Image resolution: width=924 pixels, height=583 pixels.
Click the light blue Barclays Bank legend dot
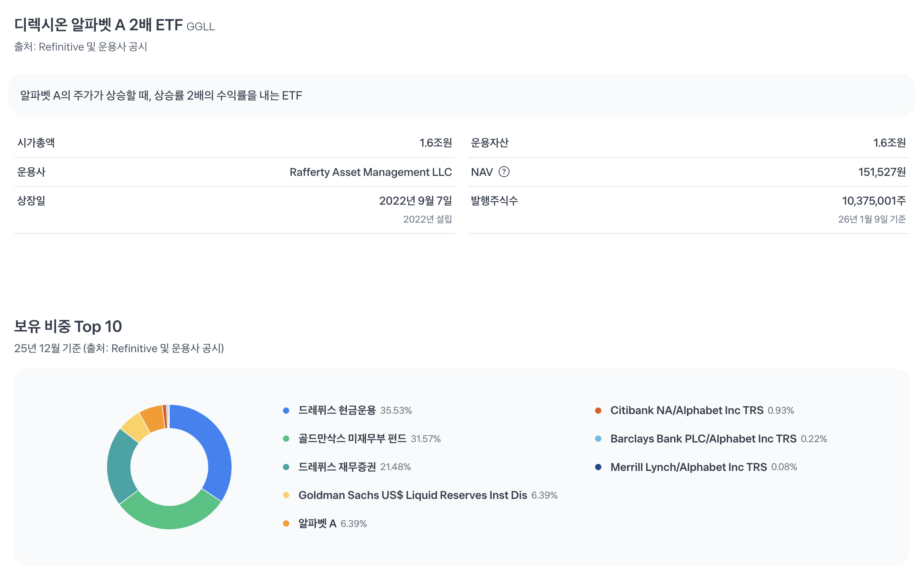point(598,439)
